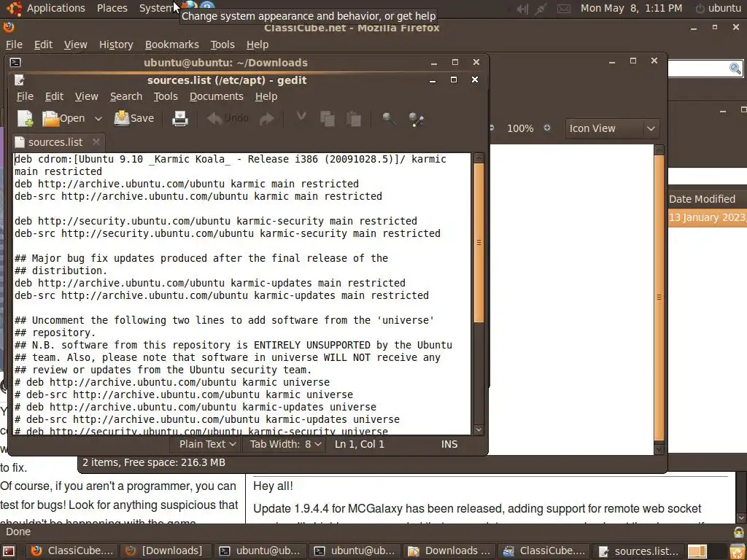Open Firefox File menu
This screenshot has height=560, width=747.
(14, 44)
